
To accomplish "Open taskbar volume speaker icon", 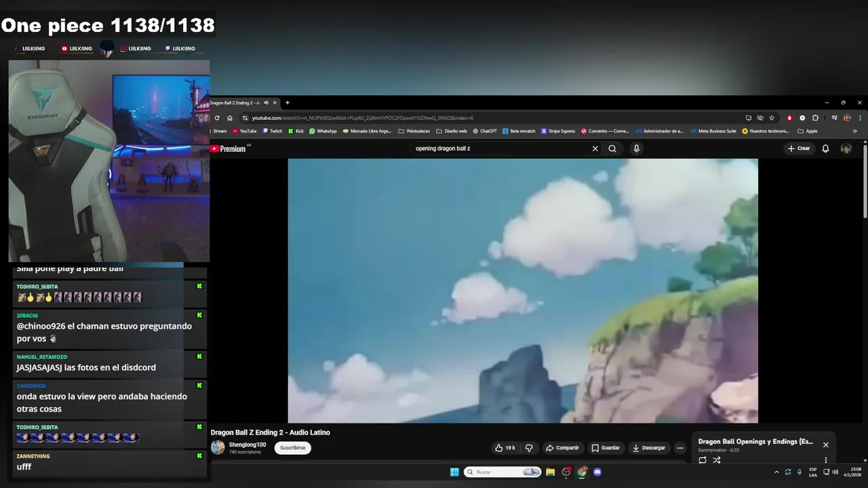I will [835, 472].
